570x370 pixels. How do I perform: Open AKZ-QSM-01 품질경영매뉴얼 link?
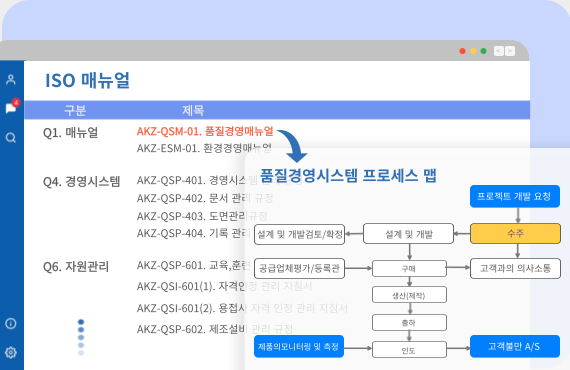(x=205, y=131)
